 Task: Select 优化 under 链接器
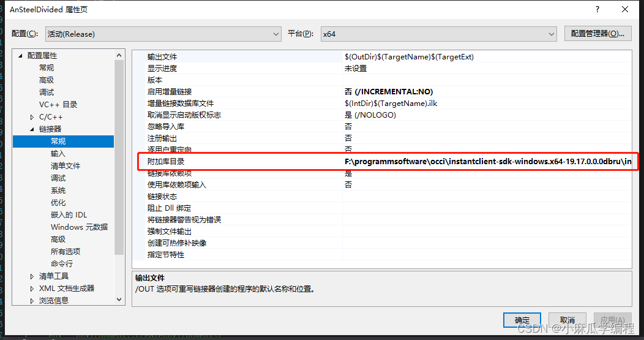point(58,203)
